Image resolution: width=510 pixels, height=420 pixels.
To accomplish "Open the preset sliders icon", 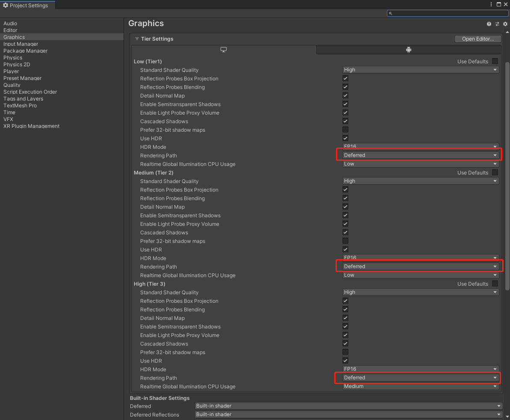I will [497, 24].
